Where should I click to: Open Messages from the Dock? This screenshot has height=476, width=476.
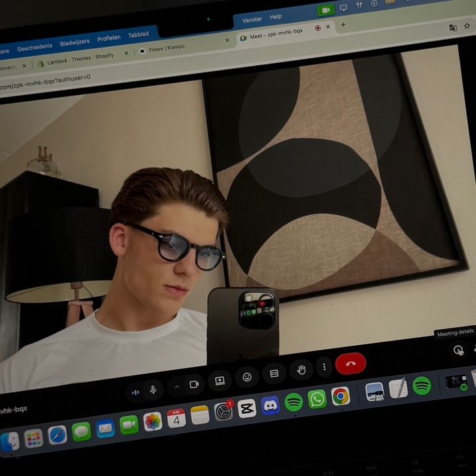(81, 431)
